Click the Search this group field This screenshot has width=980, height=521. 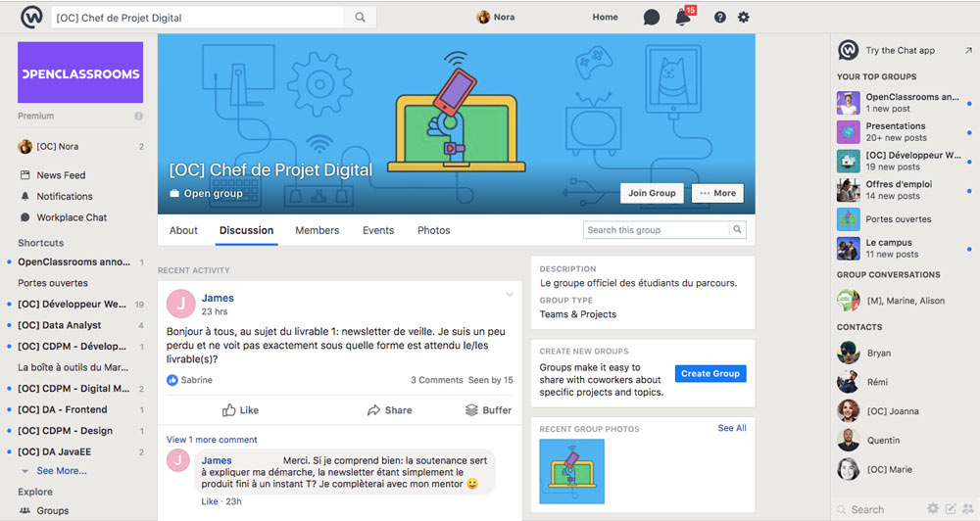coord(657,230)
